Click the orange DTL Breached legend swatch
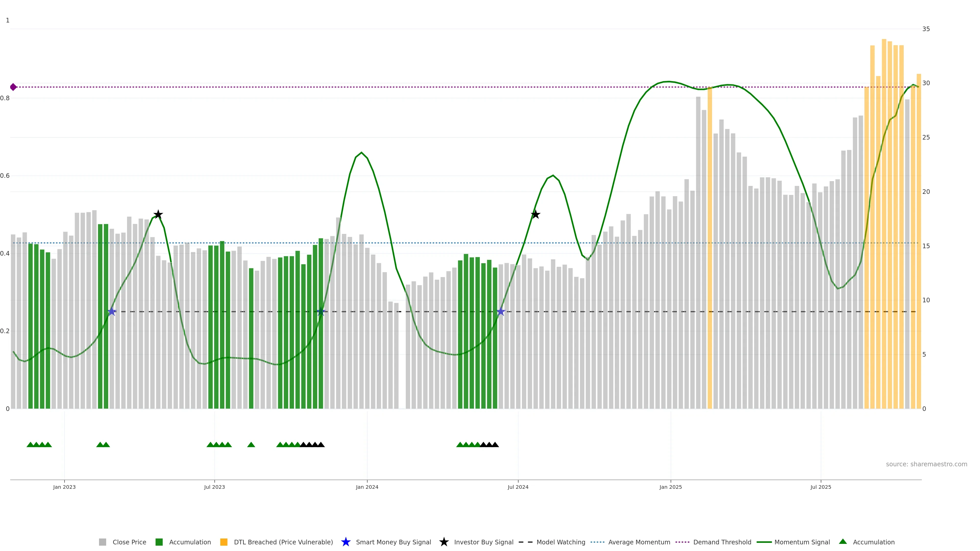Screen dimensions: 980x551 coord(224,542)
